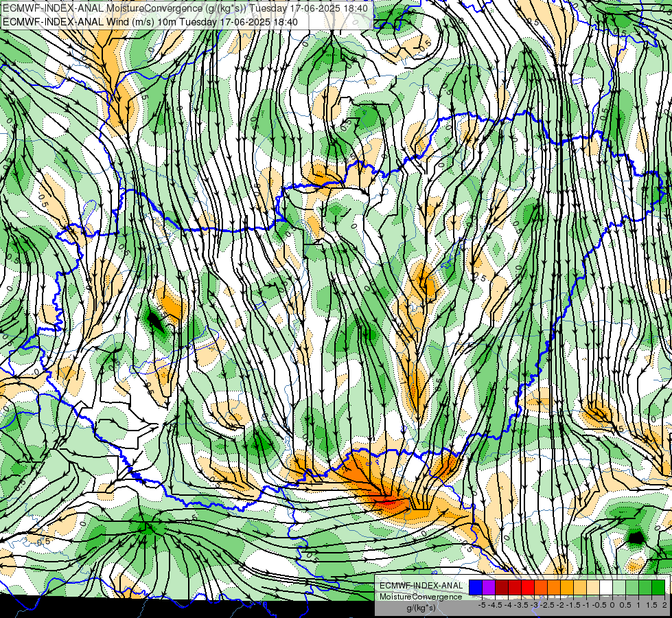Click the light green swatch for 0.5 to 1

(632, 588)
